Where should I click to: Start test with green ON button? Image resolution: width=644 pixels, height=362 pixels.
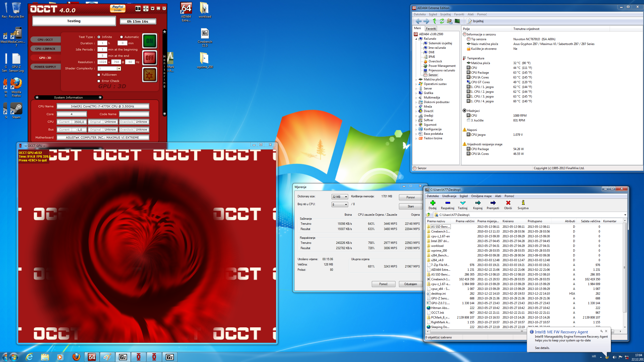(x=150, y=41)
